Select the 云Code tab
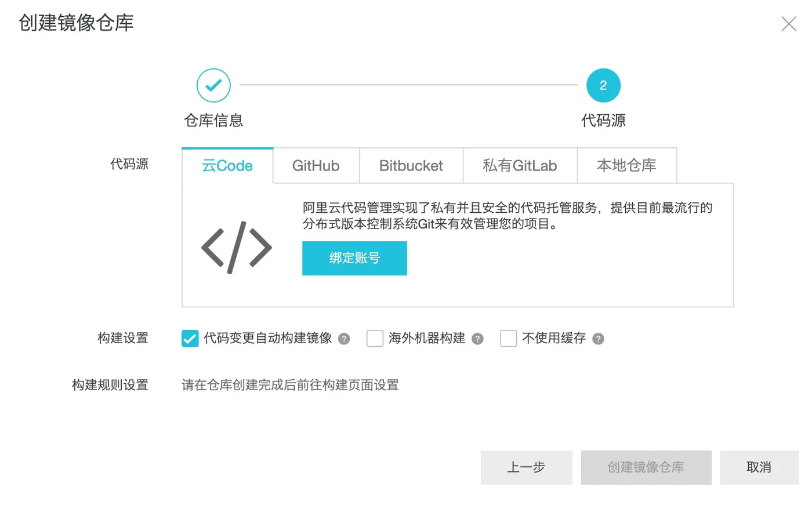 tap(227, 166)
